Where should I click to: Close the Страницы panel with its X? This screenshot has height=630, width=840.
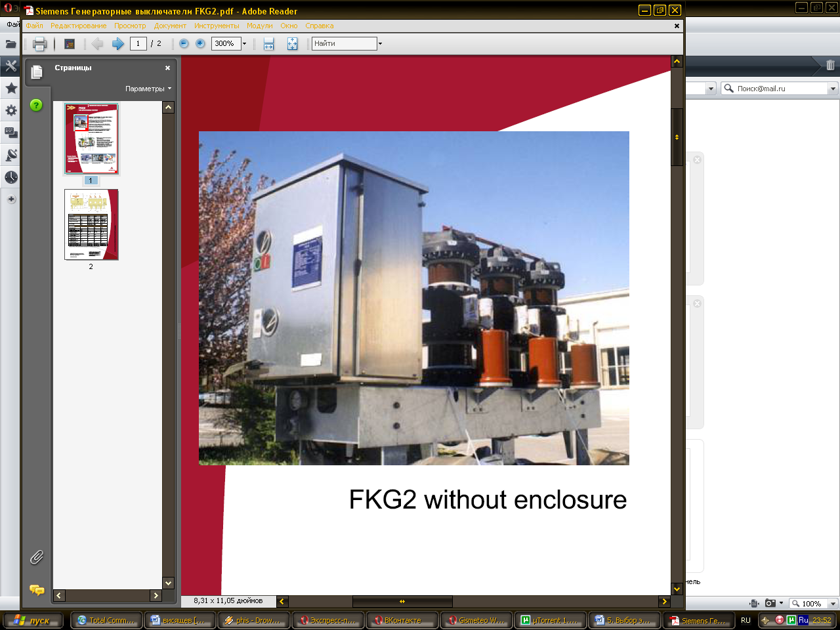coord(167,68)
